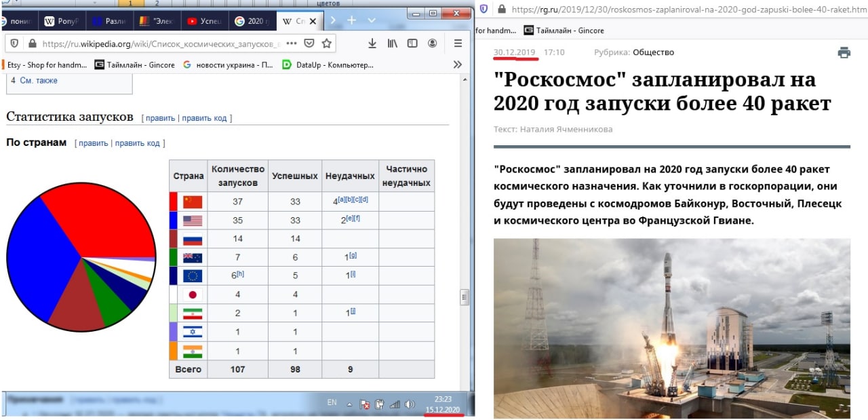Click footnote [g] in New Zealand row
The width and height of the screenshot is (868, 420).
click(353, 254)
